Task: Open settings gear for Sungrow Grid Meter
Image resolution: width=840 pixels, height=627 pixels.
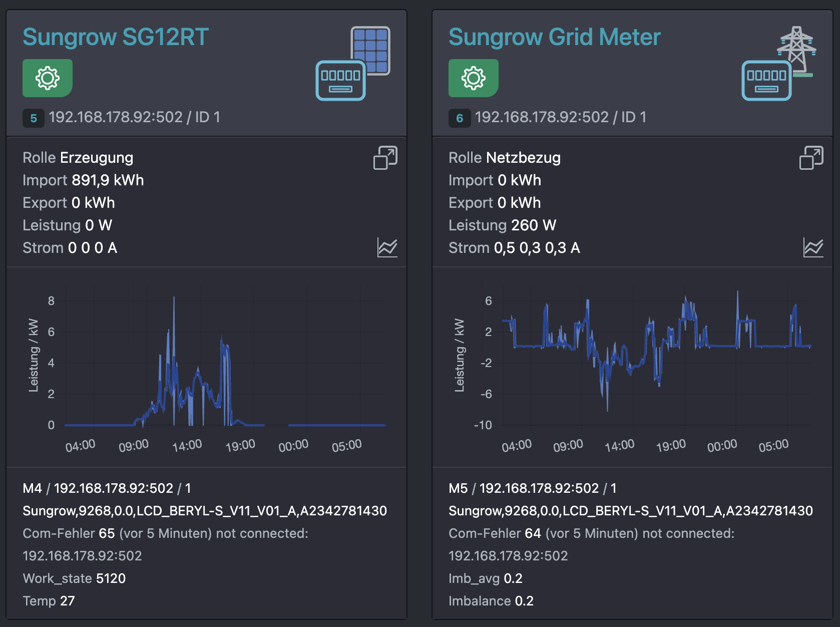Action: [x=474, y=78]
